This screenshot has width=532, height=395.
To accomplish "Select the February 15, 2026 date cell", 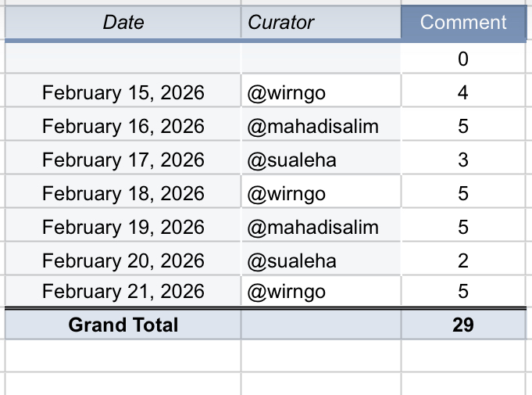I will (123, 92).
